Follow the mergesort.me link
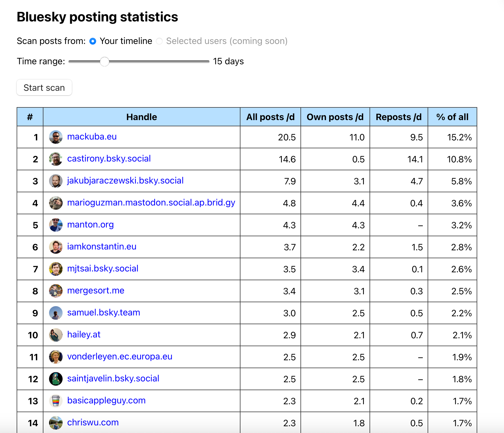The width and height of the screenshot is (504, 433). click(x=96, y=290)
